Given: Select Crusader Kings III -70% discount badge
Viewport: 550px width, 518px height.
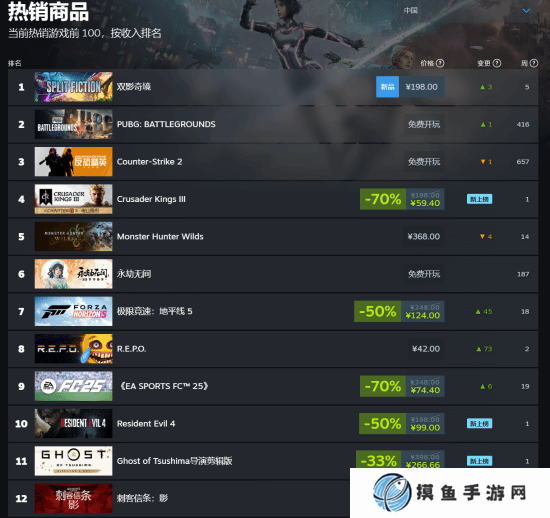Looking at the screenshot, I should 383,199.
